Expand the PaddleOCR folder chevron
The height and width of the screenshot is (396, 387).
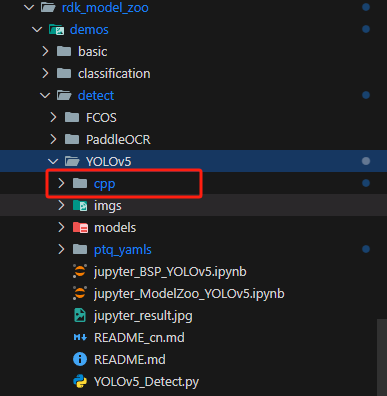53,139
